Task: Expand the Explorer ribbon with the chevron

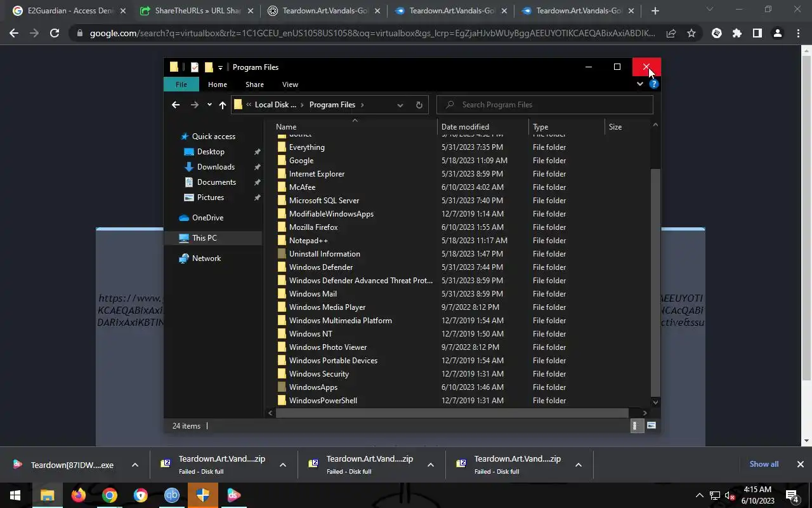Action: [639, 84]
